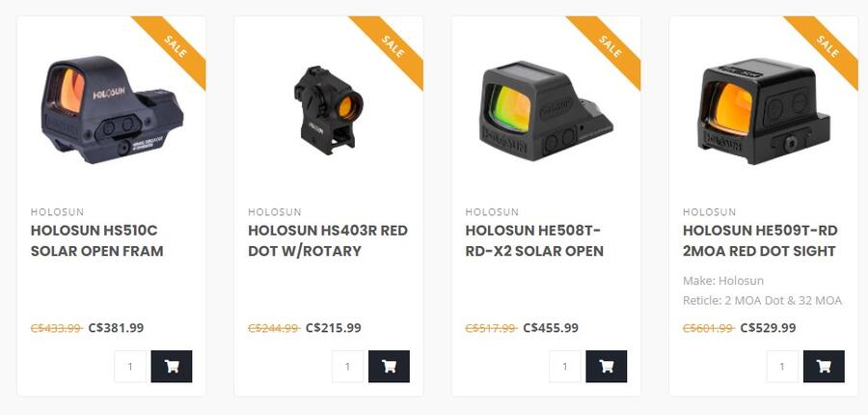This screenshot has width=868, height=415.
Task: View HS510C product image
Action: [x=111, y=109]
